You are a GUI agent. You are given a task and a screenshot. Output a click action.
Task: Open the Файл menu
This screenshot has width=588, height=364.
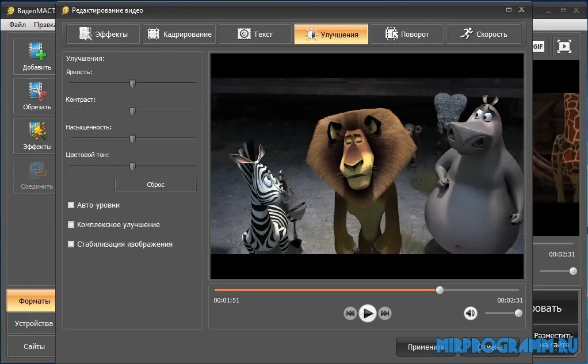click(x=18, y=24)
